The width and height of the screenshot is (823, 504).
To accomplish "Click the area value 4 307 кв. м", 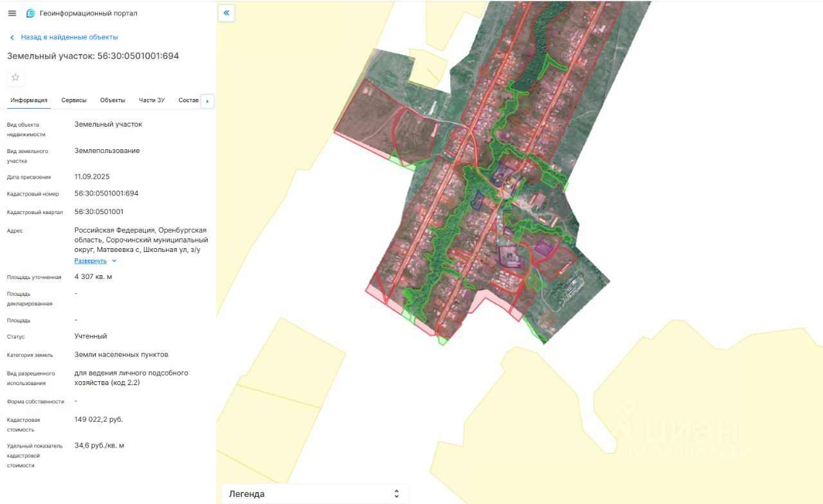I will pos(93,277).
